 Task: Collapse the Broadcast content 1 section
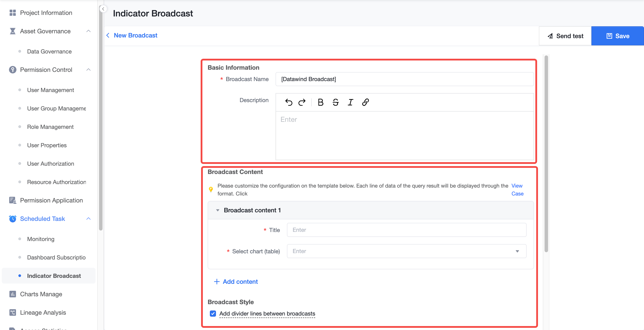coord(218,210)
